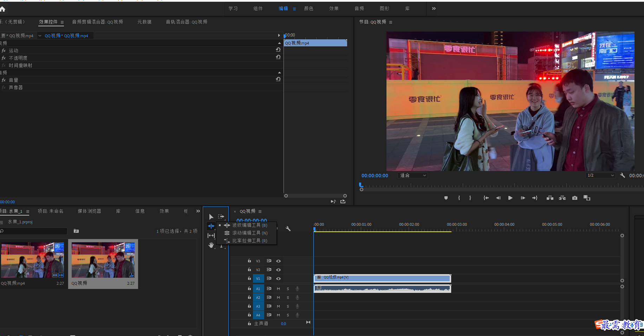Solo audio track A2
644x336 pixels.
[x=288, y=297]
